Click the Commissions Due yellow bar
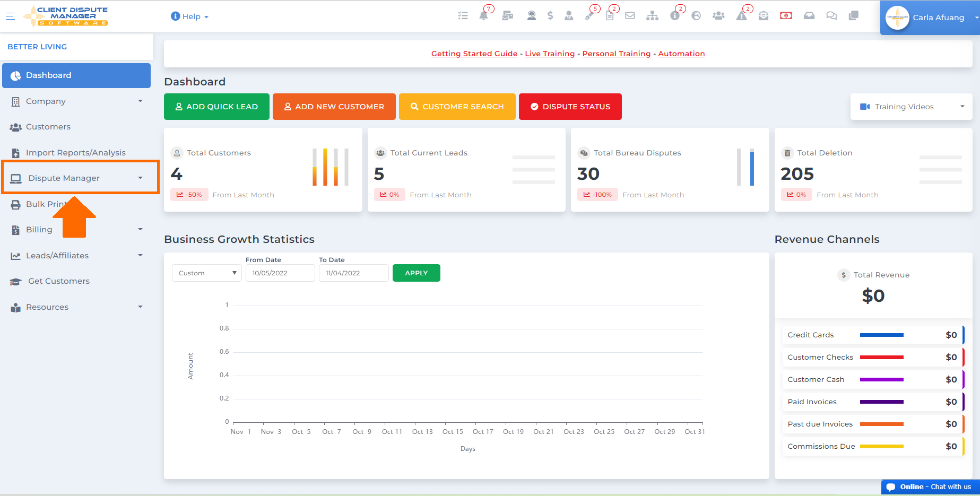 882,447
